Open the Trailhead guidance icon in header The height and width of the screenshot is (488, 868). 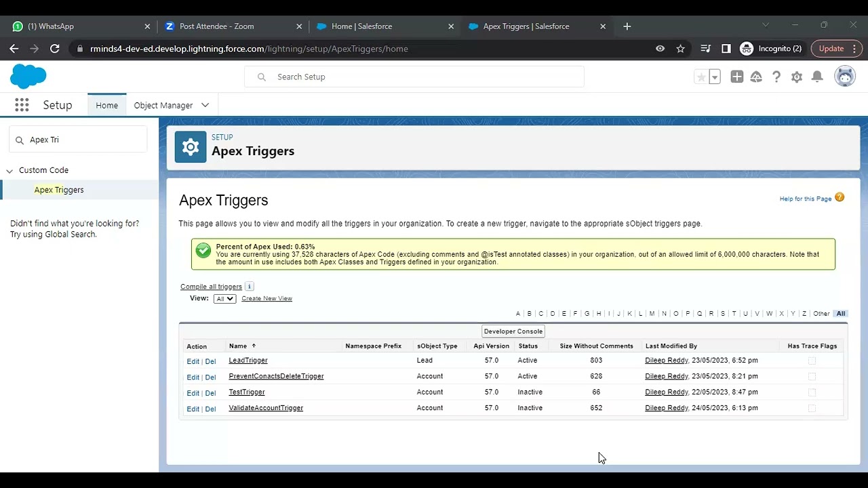click(x=756, y=77)
